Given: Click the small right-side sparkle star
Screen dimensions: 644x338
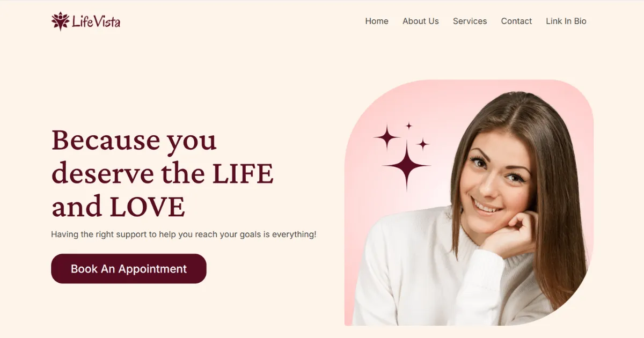Looking at the screenshot, I should [423, 144].
